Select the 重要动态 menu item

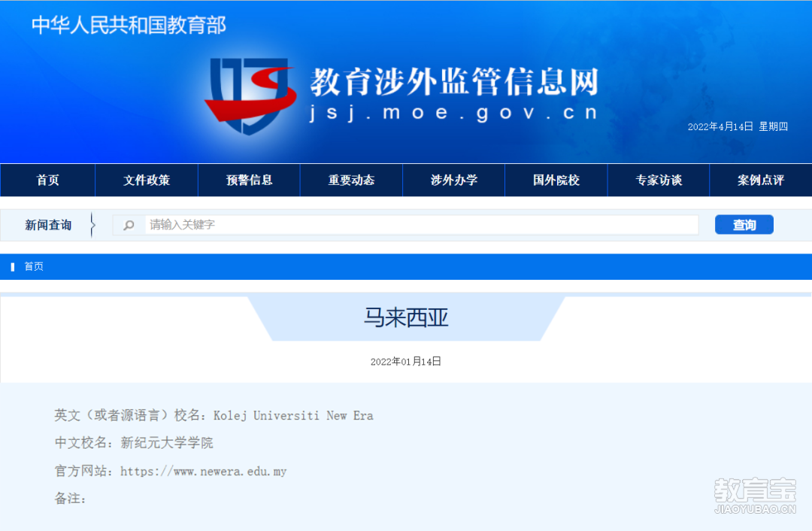click(351, 181)
